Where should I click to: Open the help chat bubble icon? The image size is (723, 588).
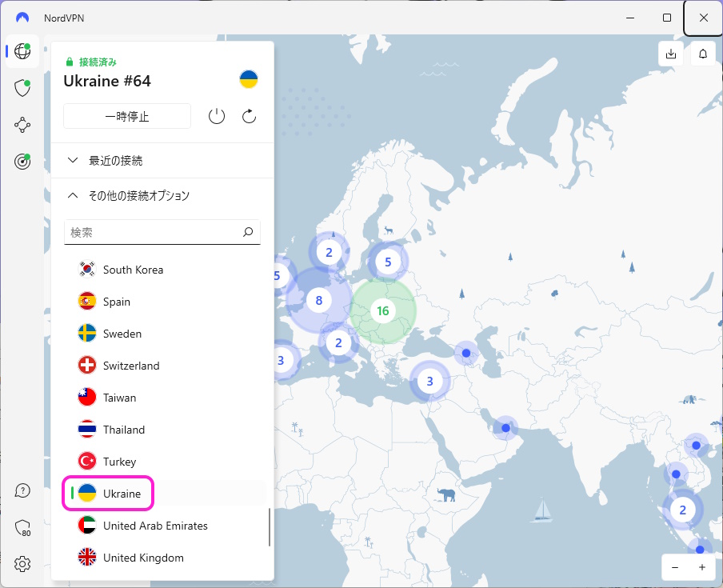point(22,490)
